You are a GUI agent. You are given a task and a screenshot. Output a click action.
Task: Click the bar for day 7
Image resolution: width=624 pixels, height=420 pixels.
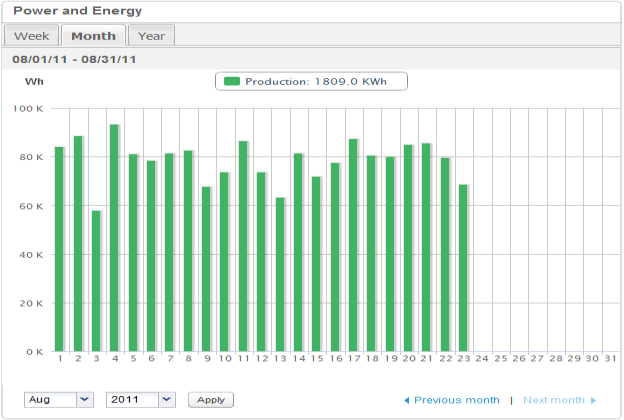pos(170,252)
